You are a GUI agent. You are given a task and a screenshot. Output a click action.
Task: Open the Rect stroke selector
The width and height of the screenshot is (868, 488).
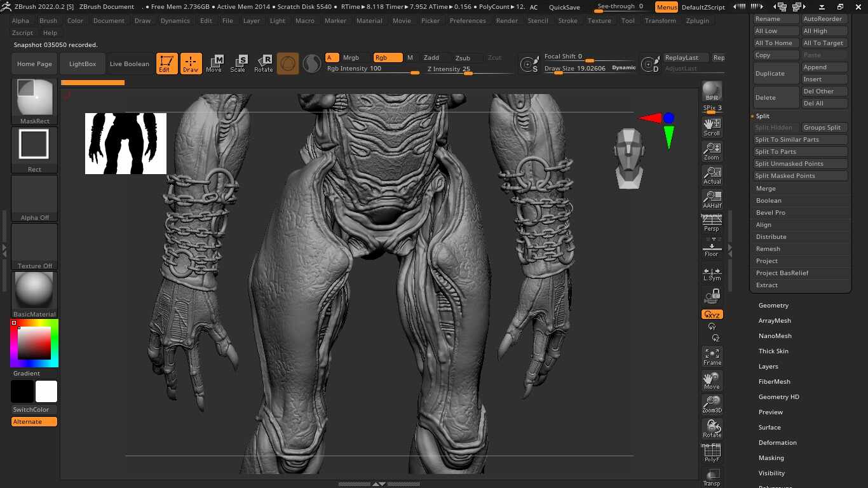point(34,150)
